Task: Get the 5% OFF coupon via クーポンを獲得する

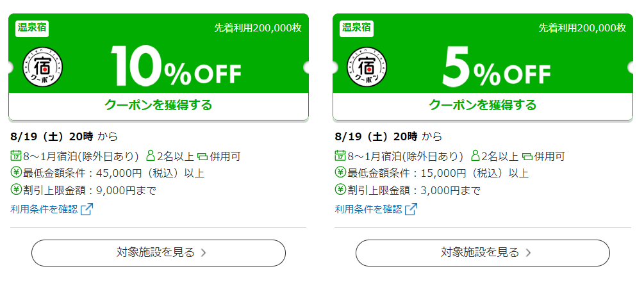Action: click(483, 106)
